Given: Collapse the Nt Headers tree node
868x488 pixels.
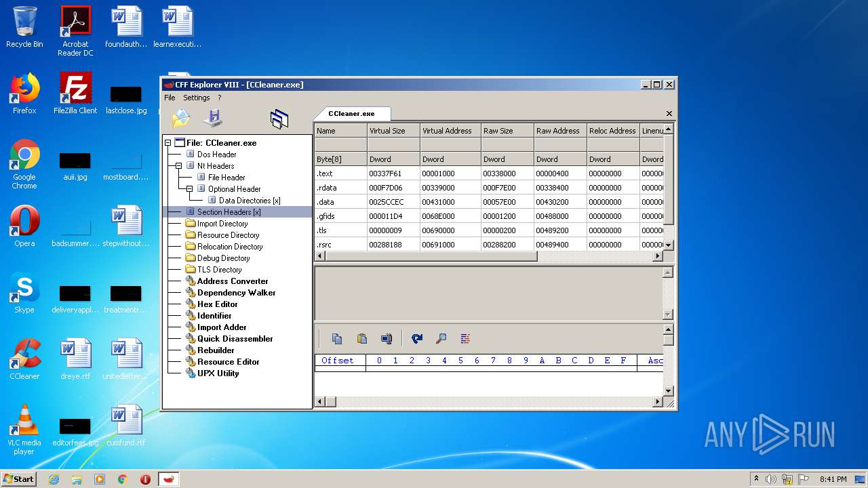Looking at the screenshot, I should [179, 166].
